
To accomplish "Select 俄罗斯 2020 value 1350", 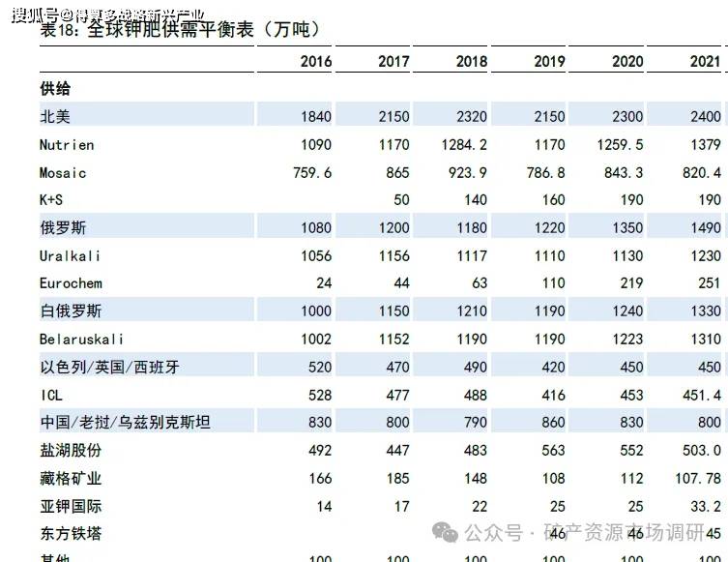I will (x=627, y=228).
